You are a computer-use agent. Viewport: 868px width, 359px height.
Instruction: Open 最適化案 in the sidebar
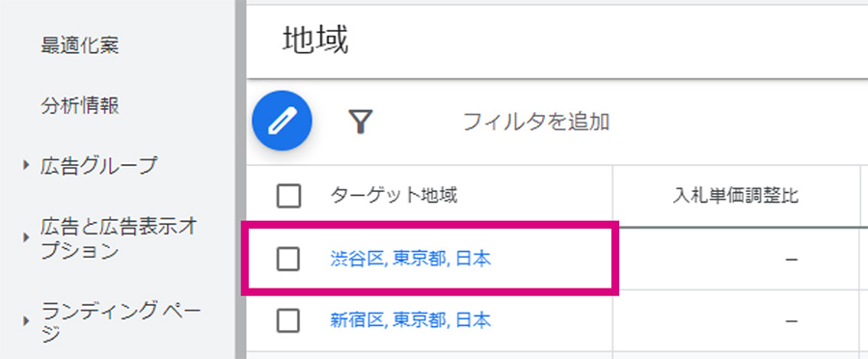tap(80, 46)
